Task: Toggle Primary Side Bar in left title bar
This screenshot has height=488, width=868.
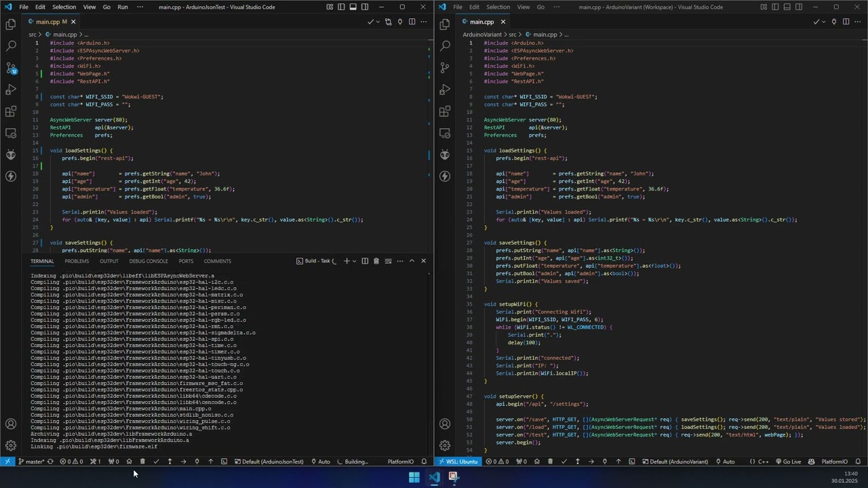Action: pos(341,7)
